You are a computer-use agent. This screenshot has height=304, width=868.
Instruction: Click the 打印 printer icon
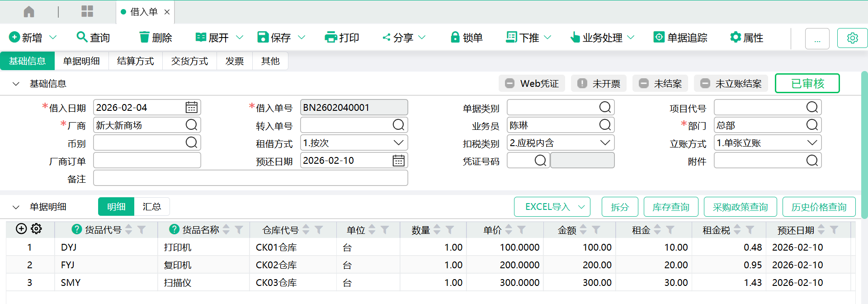(331, 38)
